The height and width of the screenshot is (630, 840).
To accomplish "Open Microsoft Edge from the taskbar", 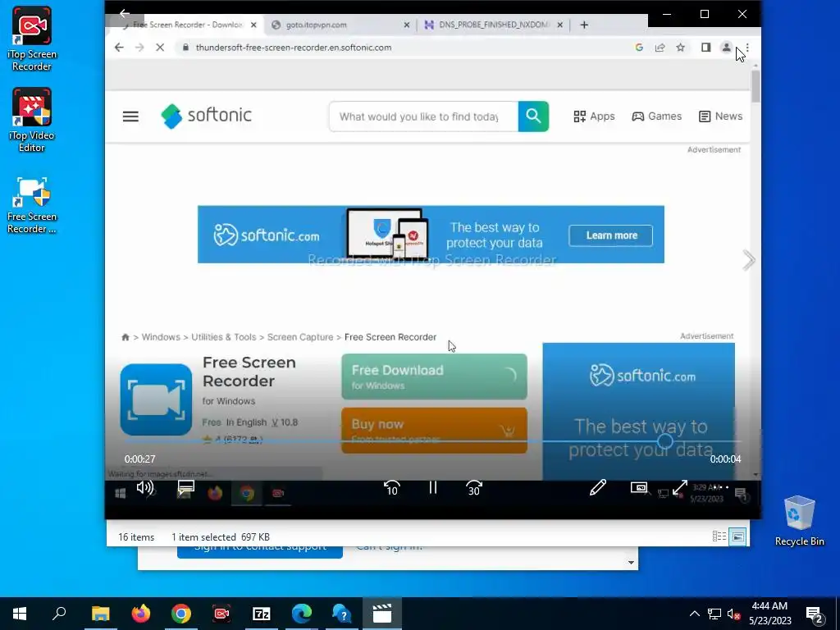I will 302,614.
